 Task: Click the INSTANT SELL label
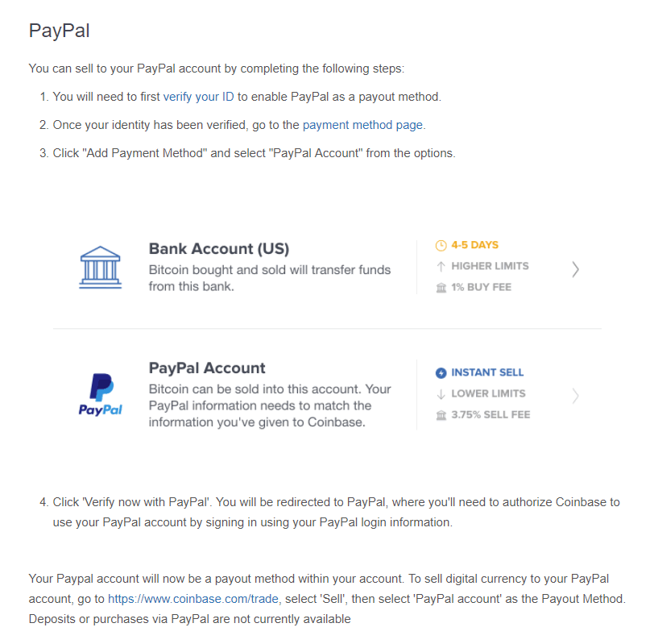[487, 372]
